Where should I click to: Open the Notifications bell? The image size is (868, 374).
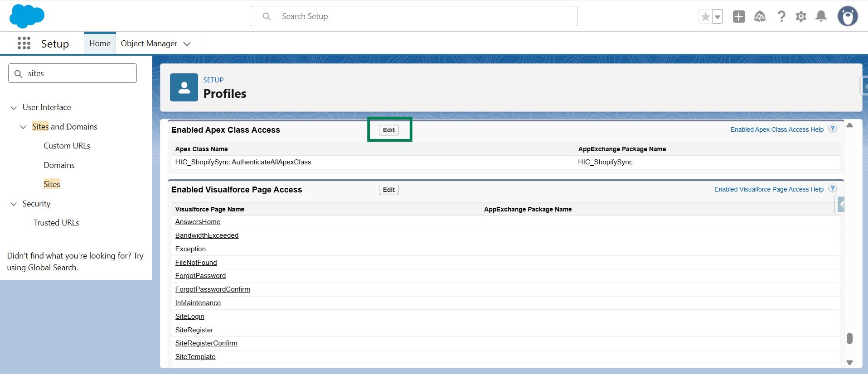(x=821, y=17)
